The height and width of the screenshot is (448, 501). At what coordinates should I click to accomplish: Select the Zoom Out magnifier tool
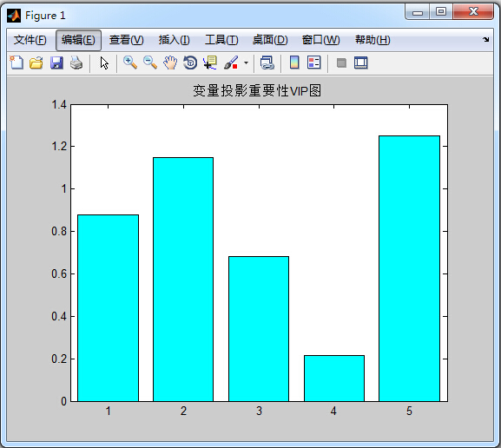coord(150,63)
